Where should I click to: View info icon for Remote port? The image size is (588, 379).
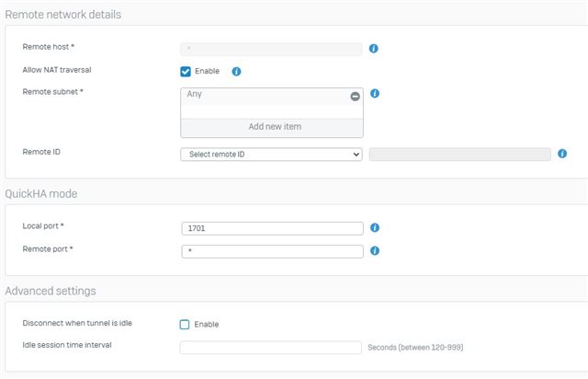click(x=375, y=251)
